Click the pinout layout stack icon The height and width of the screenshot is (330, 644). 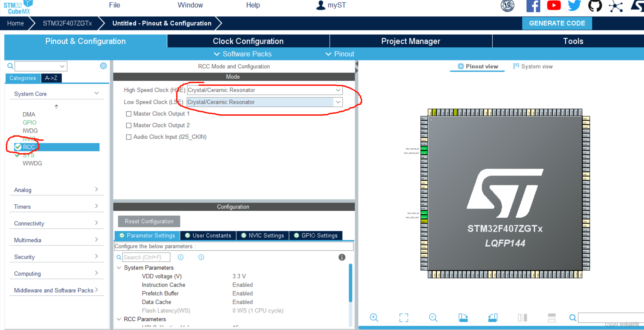(x=552, y=318)
